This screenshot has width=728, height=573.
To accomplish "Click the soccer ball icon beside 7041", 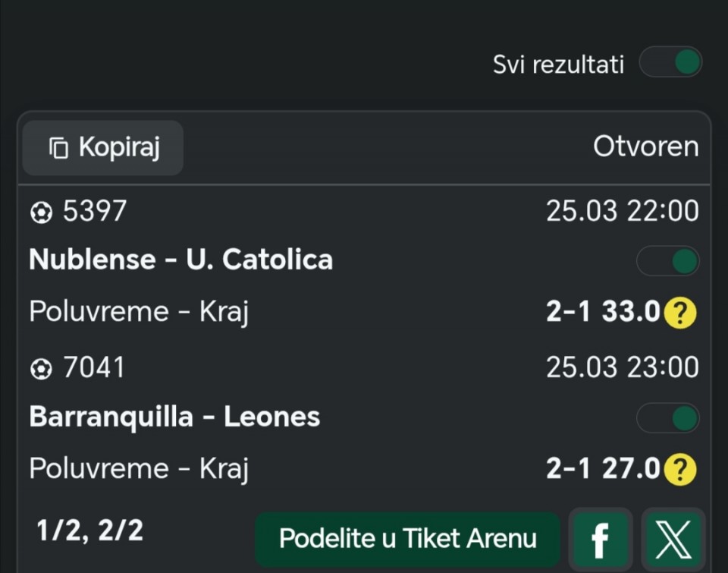I will click(40, 370).
